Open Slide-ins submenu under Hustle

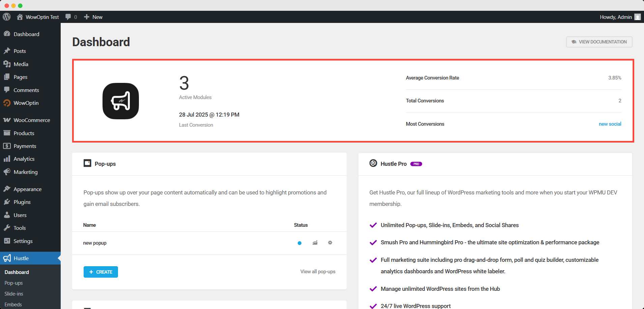[x=14, y=293]
